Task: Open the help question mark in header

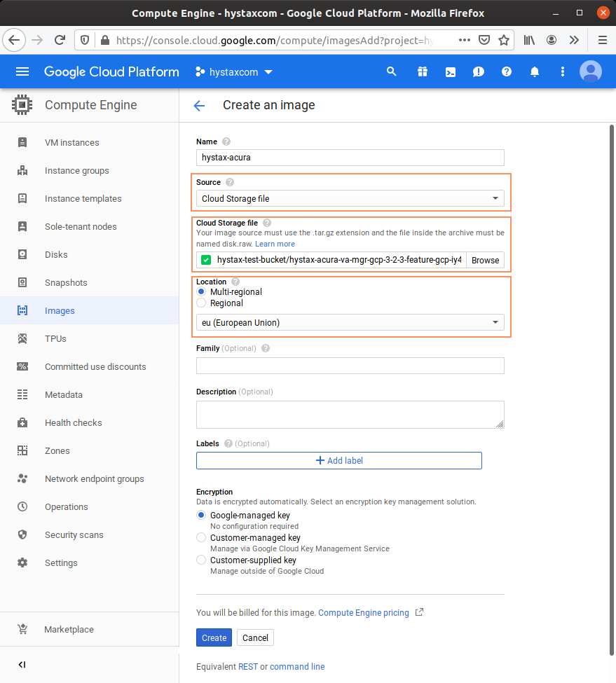Action: pyautogui.click(x=507, y=72)
